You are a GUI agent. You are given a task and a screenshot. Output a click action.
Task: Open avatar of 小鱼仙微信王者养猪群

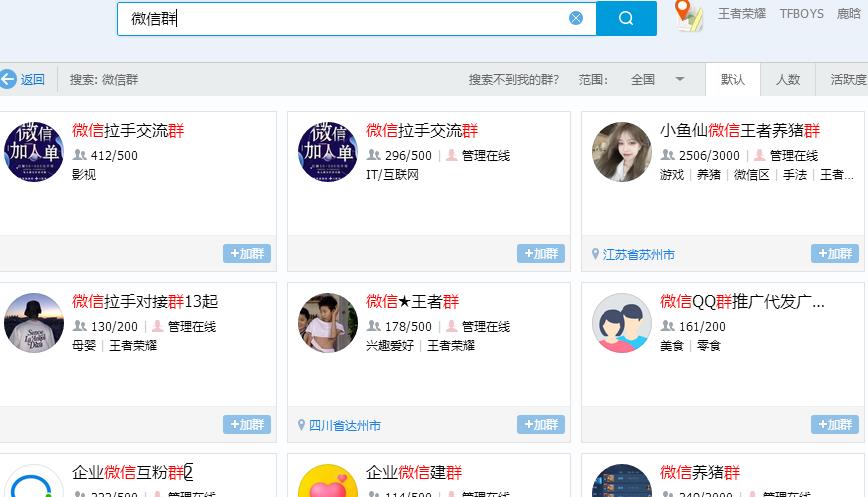[622, 152]
